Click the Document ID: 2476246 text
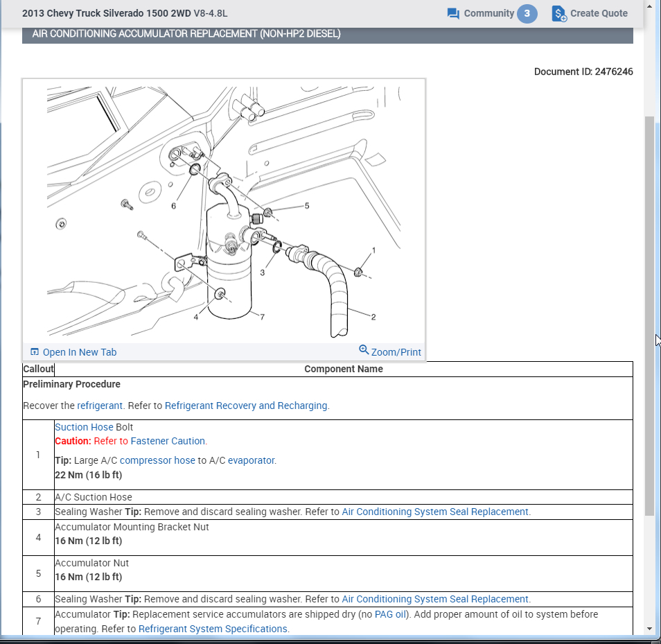661x644 pixels. 583,71
